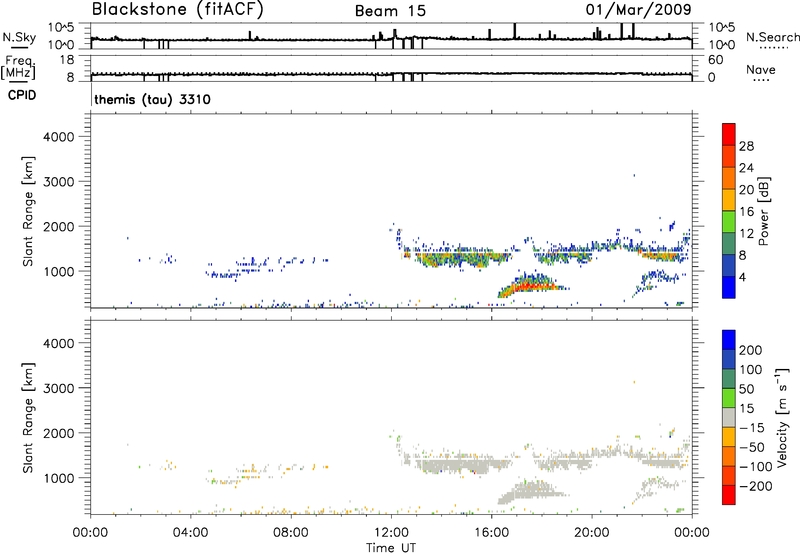
Task: Pick Power colorbar segment between 24 and 28
Action: point(729,156)
